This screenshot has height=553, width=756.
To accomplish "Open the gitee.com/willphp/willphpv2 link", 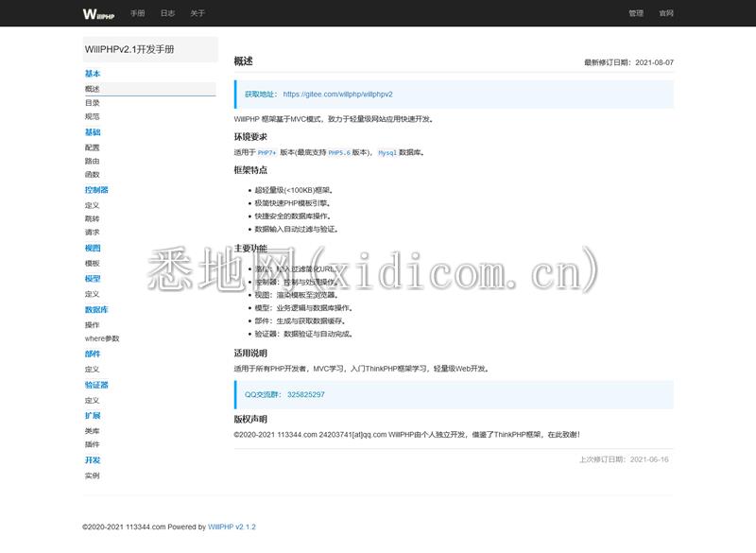I will click(x=337, y=95).
